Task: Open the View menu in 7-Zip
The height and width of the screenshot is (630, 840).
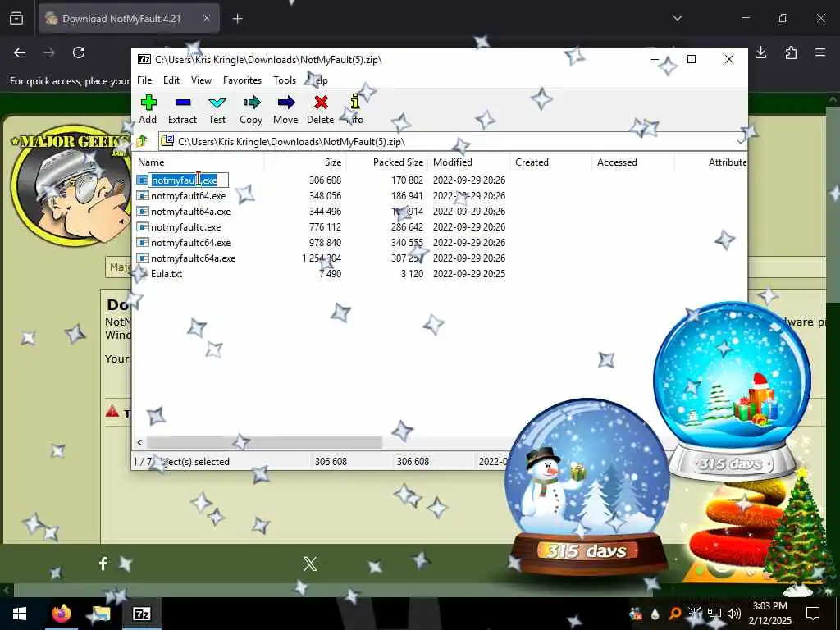Action: 202,80
